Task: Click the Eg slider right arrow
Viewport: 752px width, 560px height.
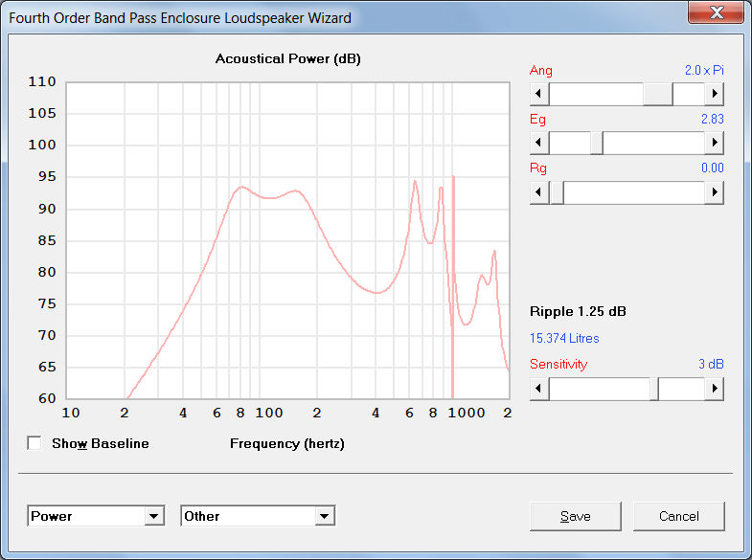Action: pos(714,143)
